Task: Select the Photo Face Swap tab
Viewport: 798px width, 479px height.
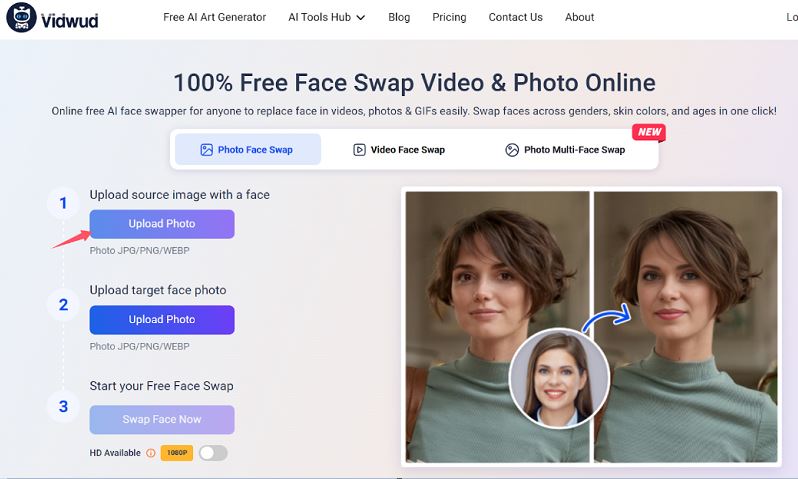Action: [x=248, y=150]
